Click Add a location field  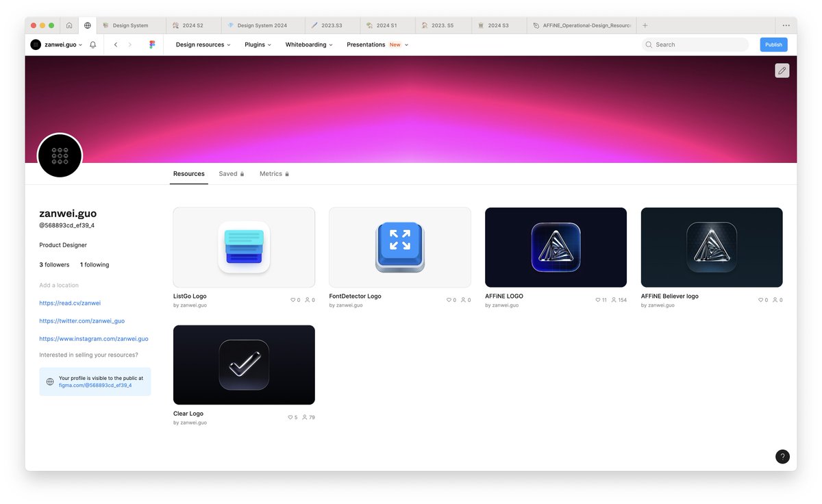59,285
